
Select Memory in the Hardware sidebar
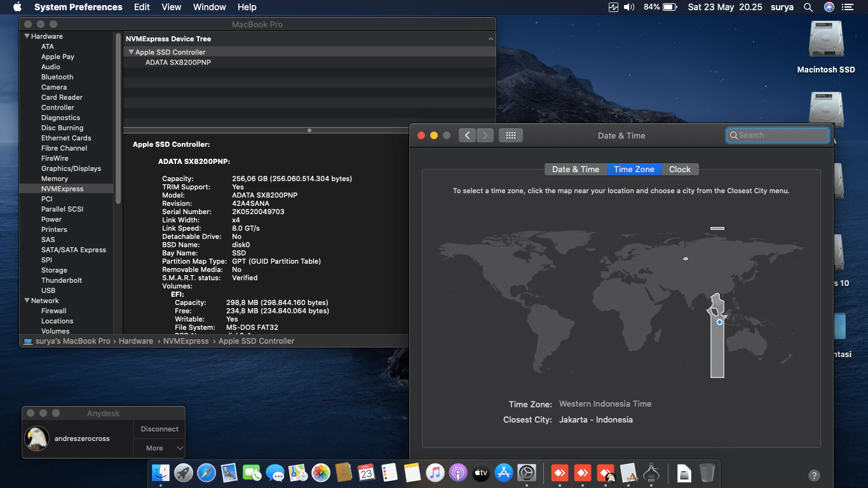point(55,179)
